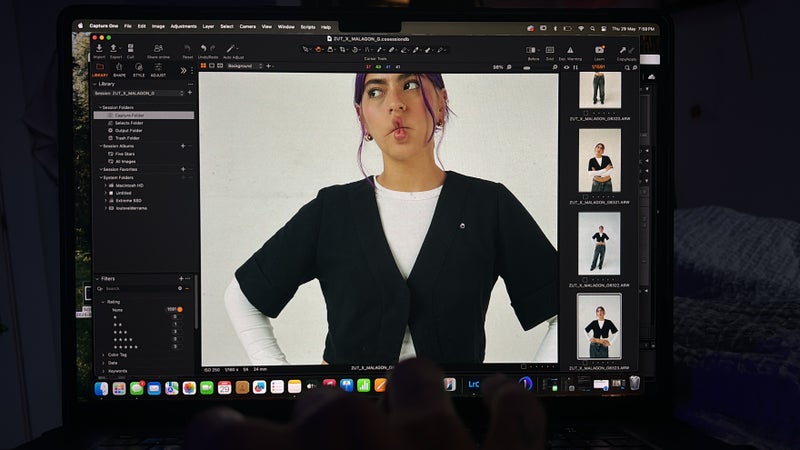The width and height of the screenshot is (800, 450).
Task: Open the Layer menu
Action: pos(208,27)
